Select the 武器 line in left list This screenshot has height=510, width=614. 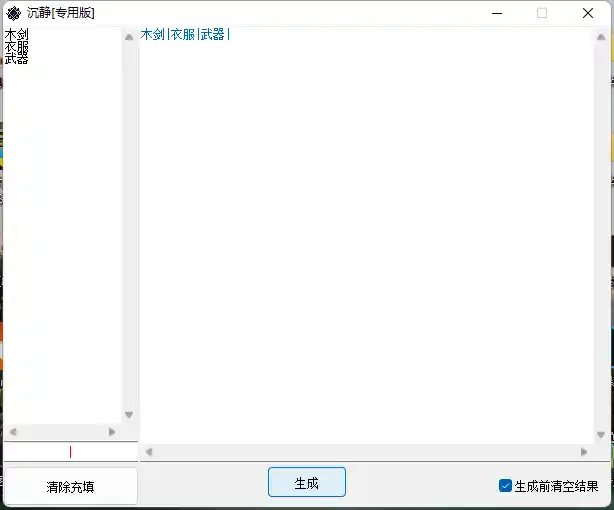pos(16,58)
